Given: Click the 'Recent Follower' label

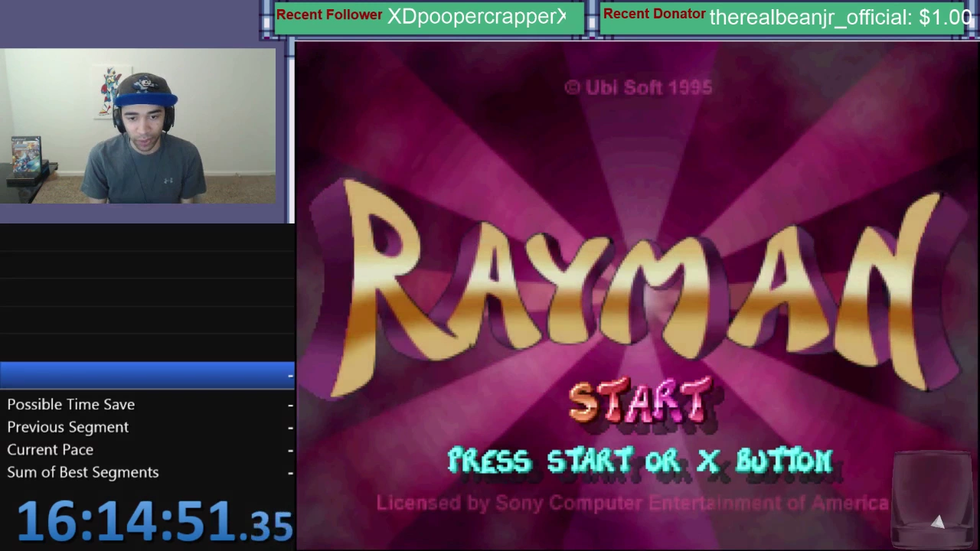Looking at the screenshot, I should click(329, 15).
